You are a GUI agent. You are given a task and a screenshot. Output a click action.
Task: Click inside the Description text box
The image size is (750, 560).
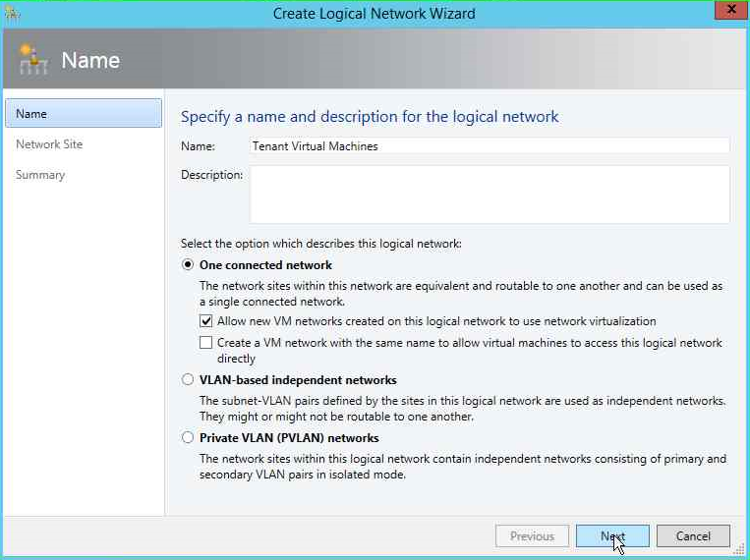pyautogui.click(x=490, y=195)
